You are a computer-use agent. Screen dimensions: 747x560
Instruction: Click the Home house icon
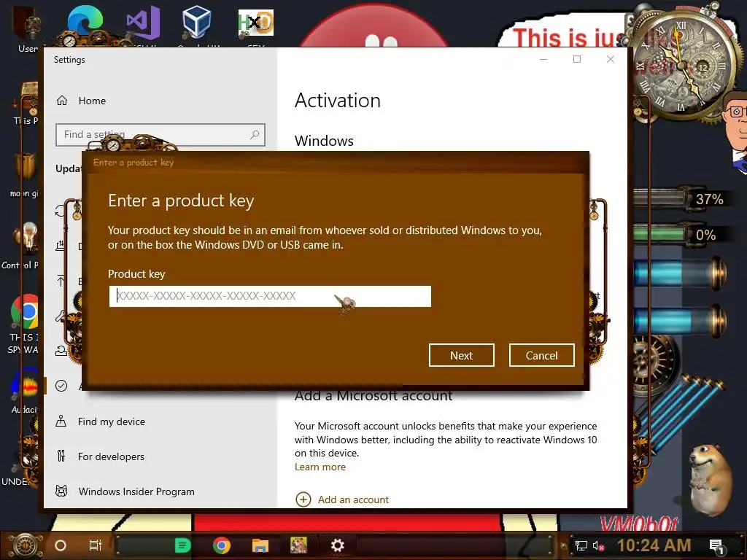tap(62, 101)
